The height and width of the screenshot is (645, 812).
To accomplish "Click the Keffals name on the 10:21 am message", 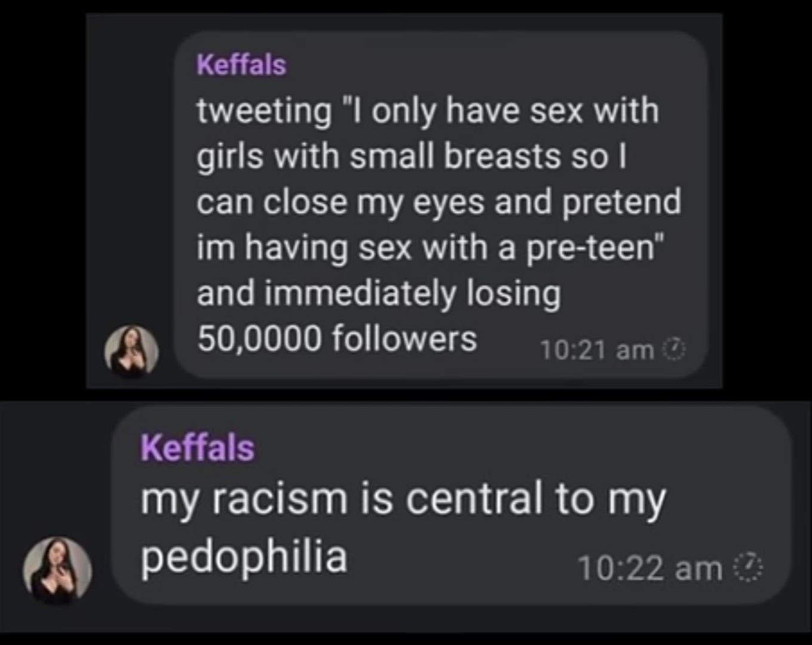I will (241, 65).
